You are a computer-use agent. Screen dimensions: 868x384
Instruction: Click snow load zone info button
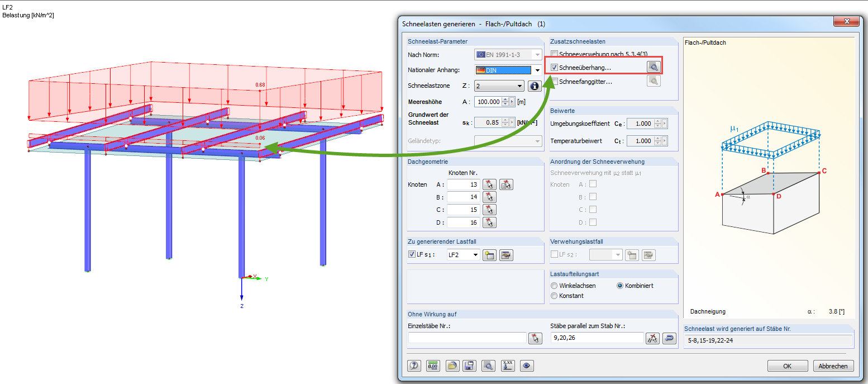(534, 86)
